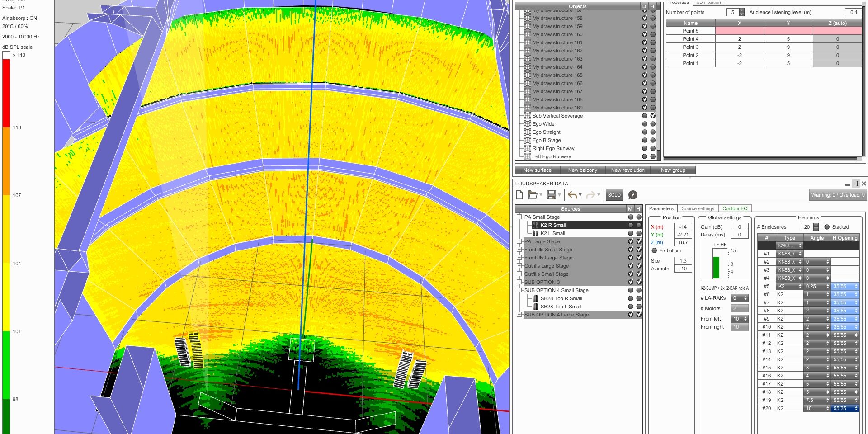868x434 pixels.
Task: Click the Open folder icon in Loudspeaker Data
Action: point(533,195)
